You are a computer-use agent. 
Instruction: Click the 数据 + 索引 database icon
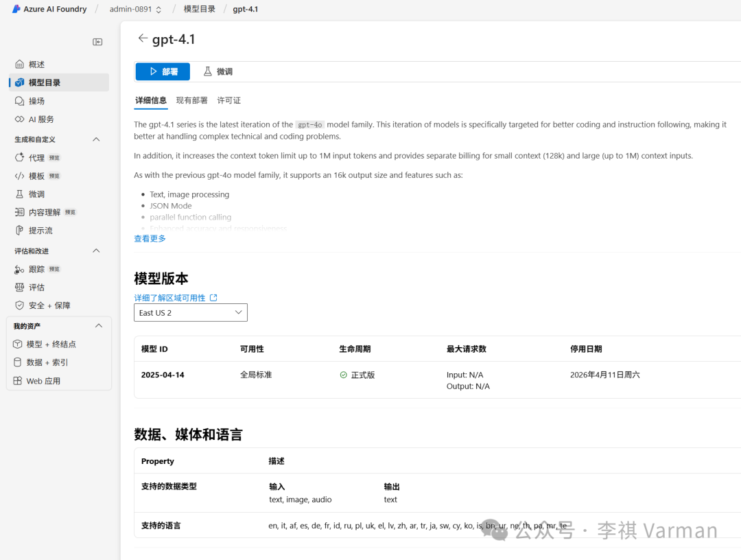[17, 362]
